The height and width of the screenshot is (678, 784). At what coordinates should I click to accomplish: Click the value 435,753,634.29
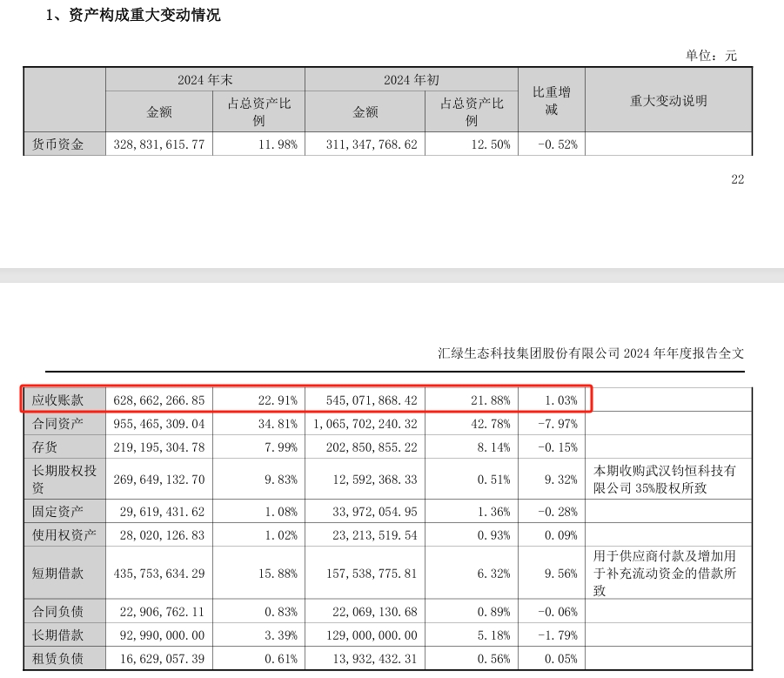point(159,573)
